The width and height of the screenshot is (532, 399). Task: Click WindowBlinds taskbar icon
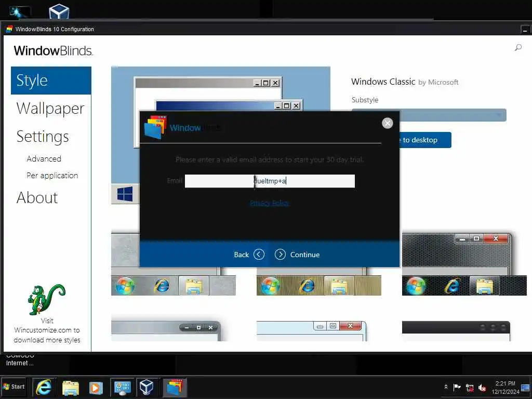175,387
